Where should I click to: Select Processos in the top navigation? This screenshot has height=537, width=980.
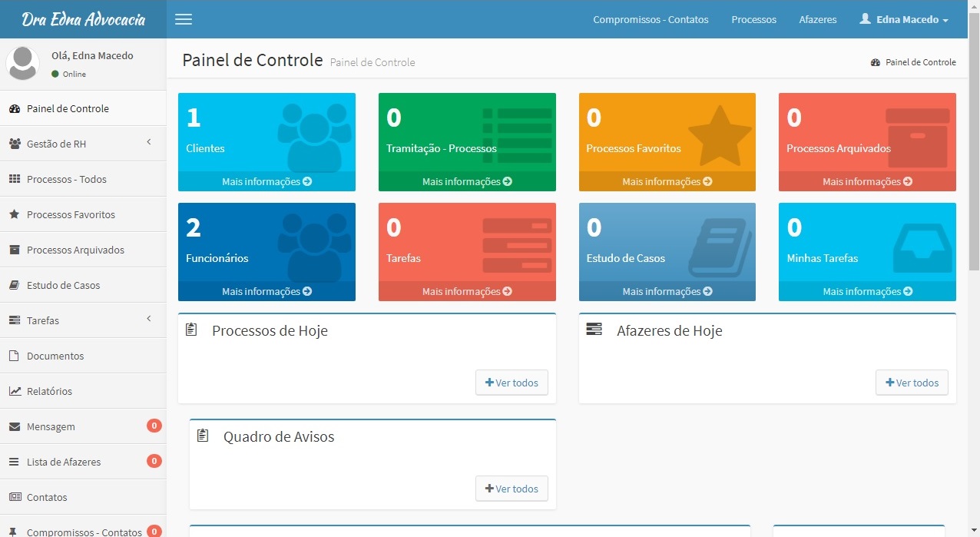[x=753, y=19]
